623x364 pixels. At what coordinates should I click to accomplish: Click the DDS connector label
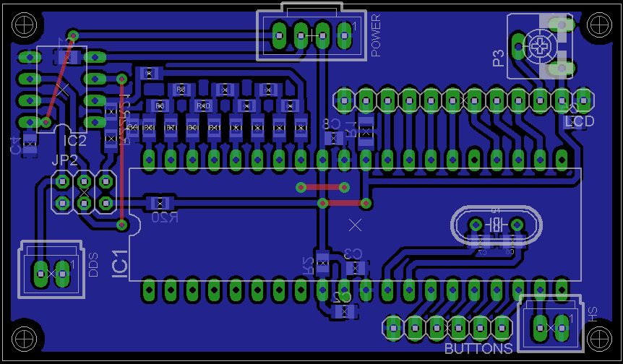[93, 264]
